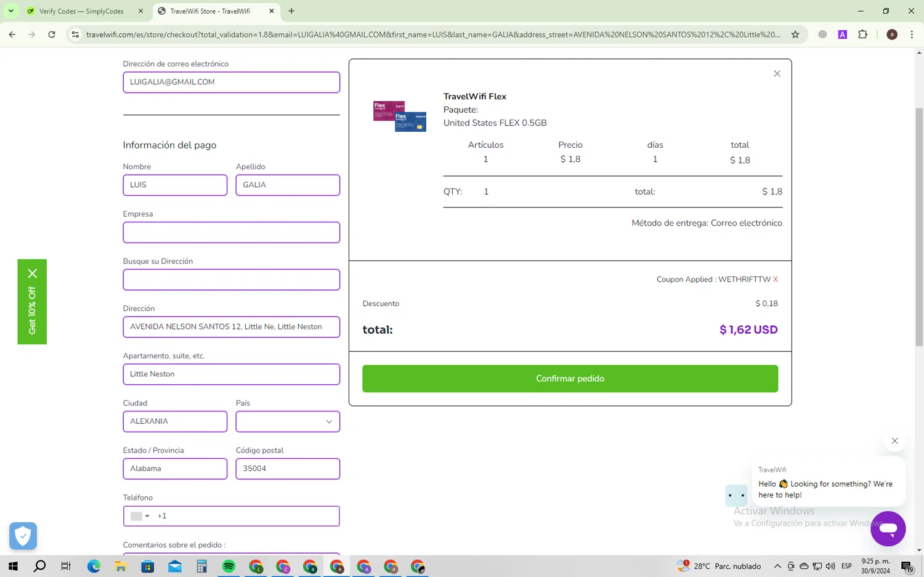Viewport: 924px width, 577px height.
Task: Open Calculator from taskbar
Action: tap(201, 567)
